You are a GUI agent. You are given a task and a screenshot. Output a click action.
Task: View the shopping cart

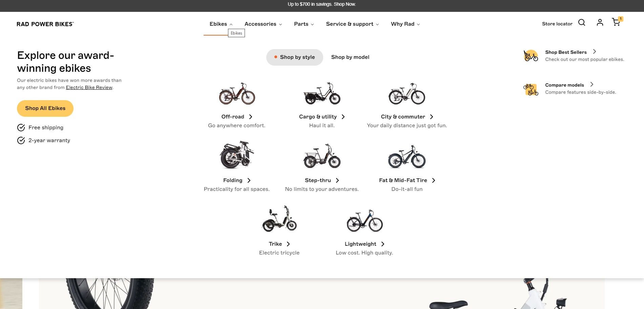pyautogui.click(x=616, y=22)
